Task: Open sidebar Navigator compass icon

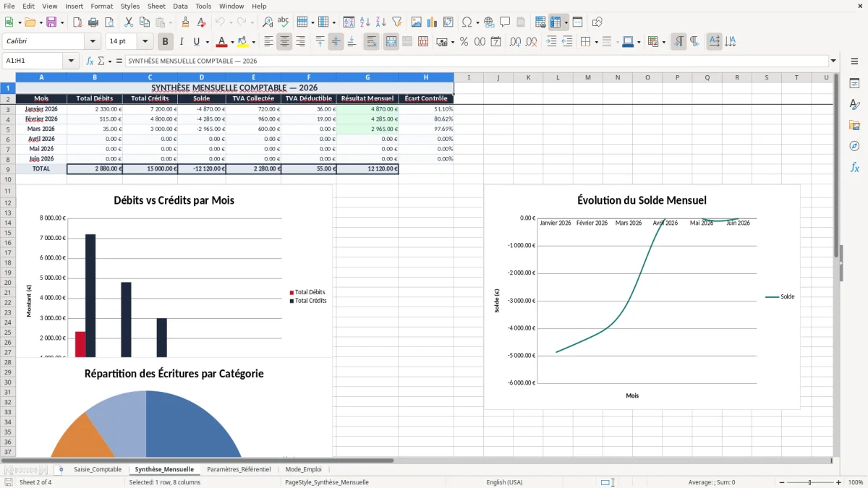Action: 854,146
